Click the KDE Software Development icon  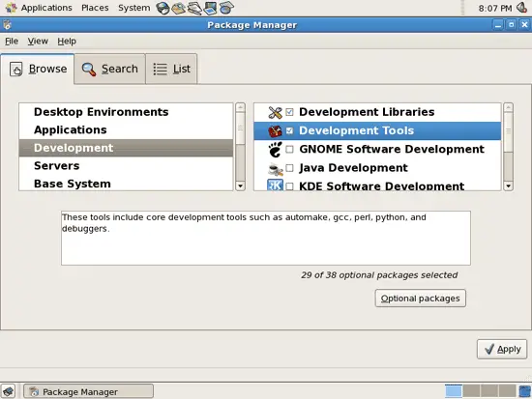tap(275, 185)
